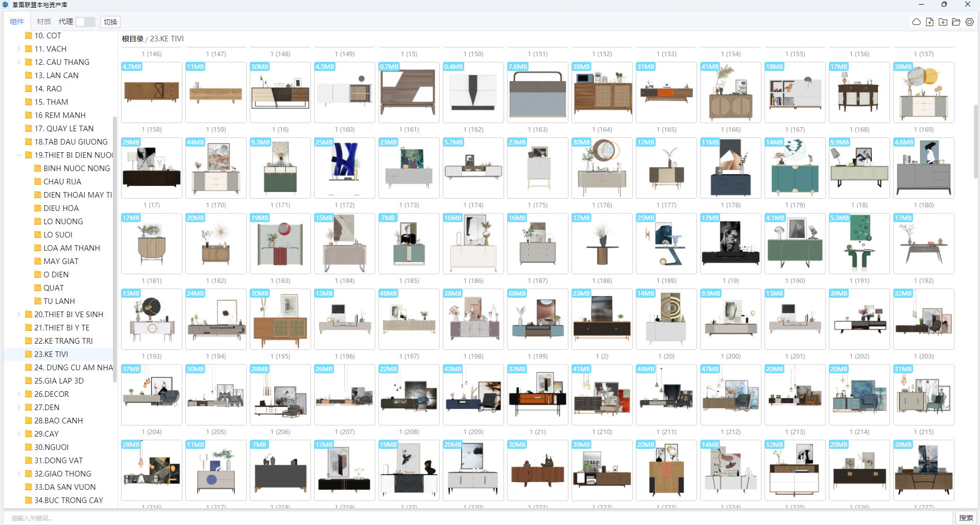Screen dimensions: 980x525
Task: Click the 根目录 root breadcrumb link
Action: (x=132, y=39)
